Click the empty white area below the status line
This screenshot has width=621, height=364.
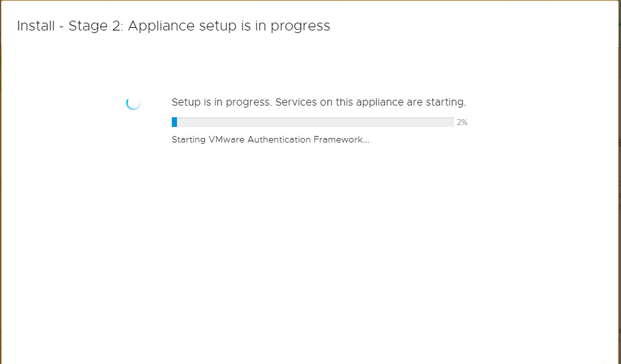tap(311, 246)
